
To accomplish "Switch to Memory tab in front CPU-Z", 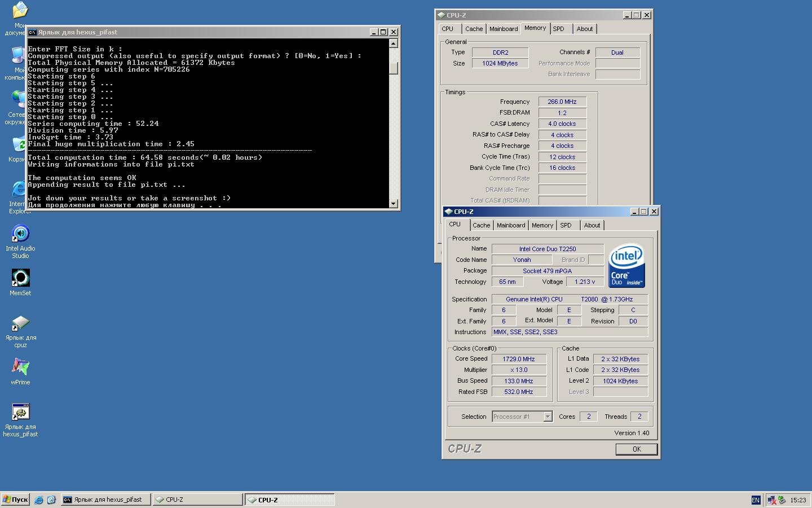I will pyautogui.click(x=542, y=225).
